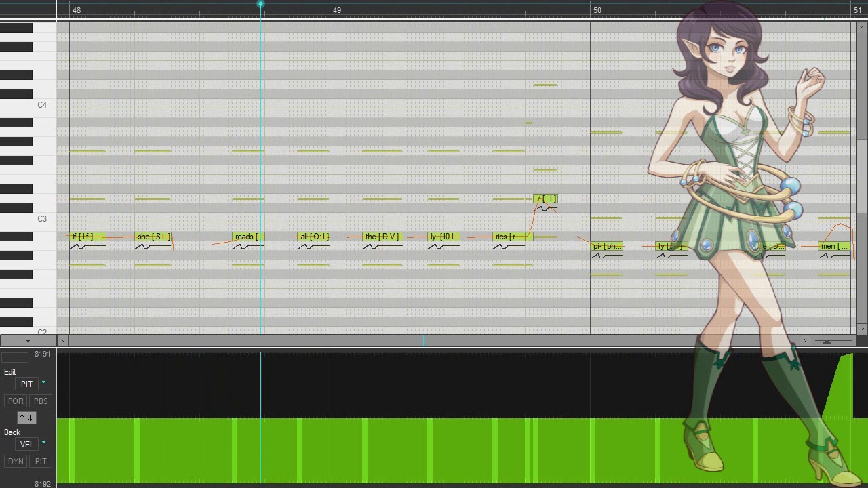Screen dimensions: 868x488
Task: Click the down arrow of the vertical scrollbar
Action: tap(863, 329)
